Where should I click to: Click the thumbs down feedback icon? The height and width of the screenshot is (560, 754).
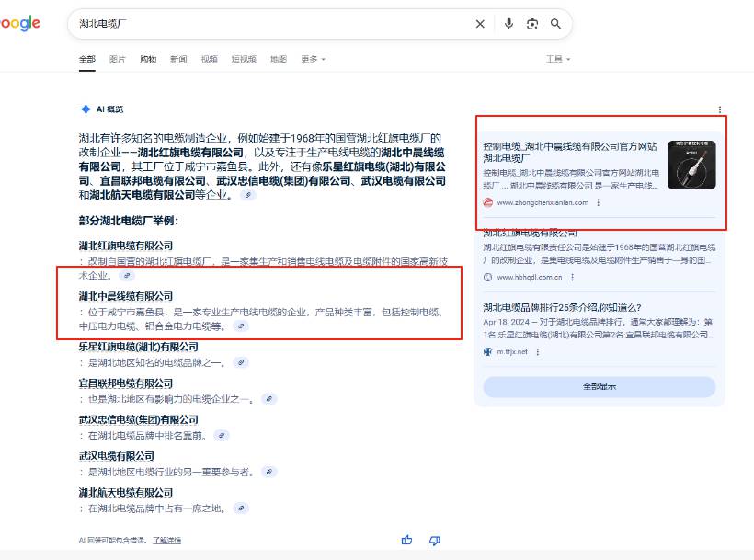click(435, 540)
